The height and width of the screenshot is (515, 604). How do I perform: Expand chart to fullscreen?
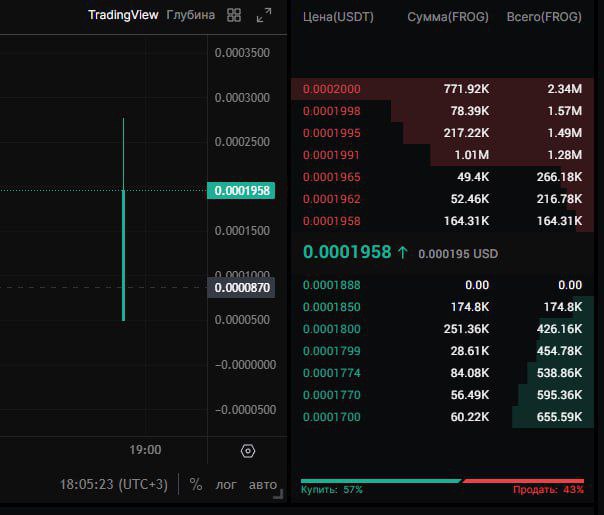pyautogui.click(x=264, y=15)
